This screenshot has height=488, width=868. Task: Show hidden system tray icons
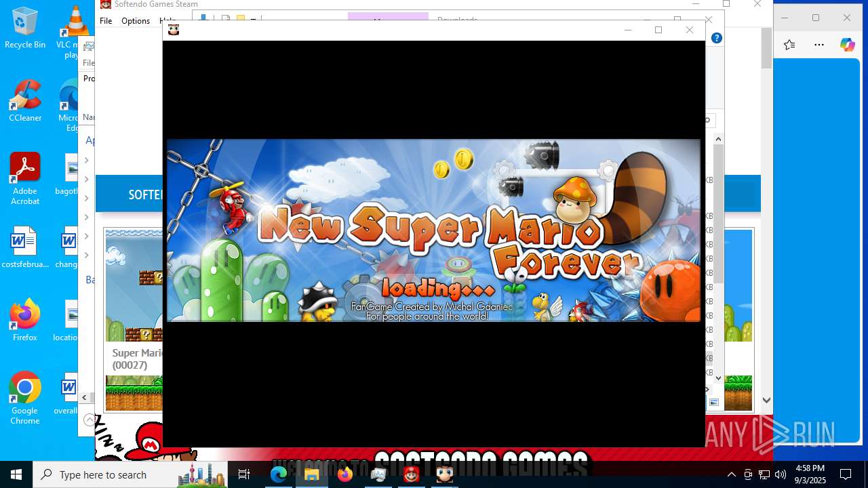(731, 474)
